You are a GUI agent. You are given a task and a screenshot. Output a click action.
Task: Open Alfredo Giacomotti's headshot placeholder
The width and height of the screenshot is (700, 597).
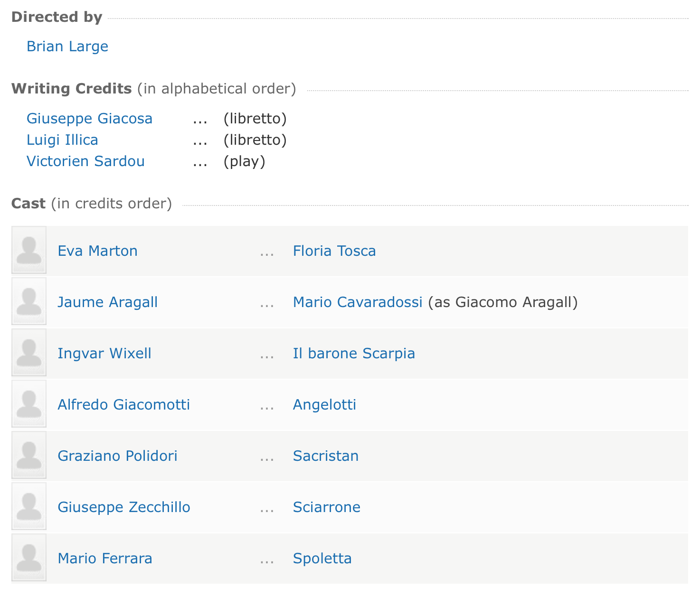29,404
